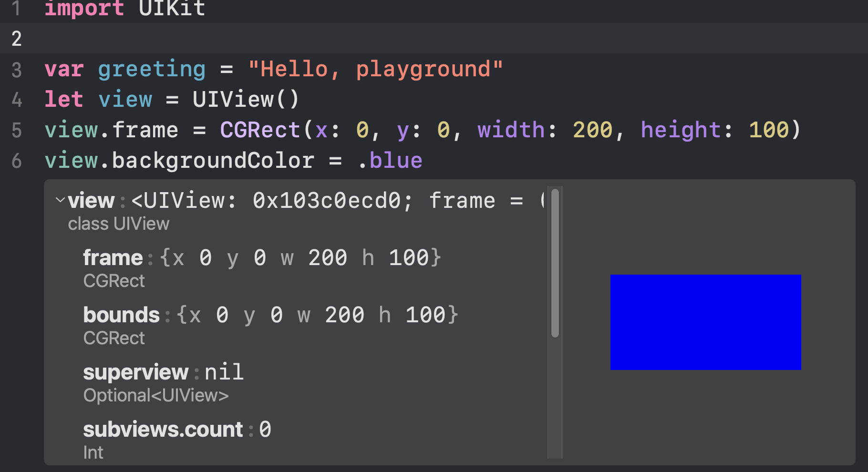Click the 'Optional<UIView>' type label
Image resolution: width=868 pixels, height=472 pixels.
(156, 395)
